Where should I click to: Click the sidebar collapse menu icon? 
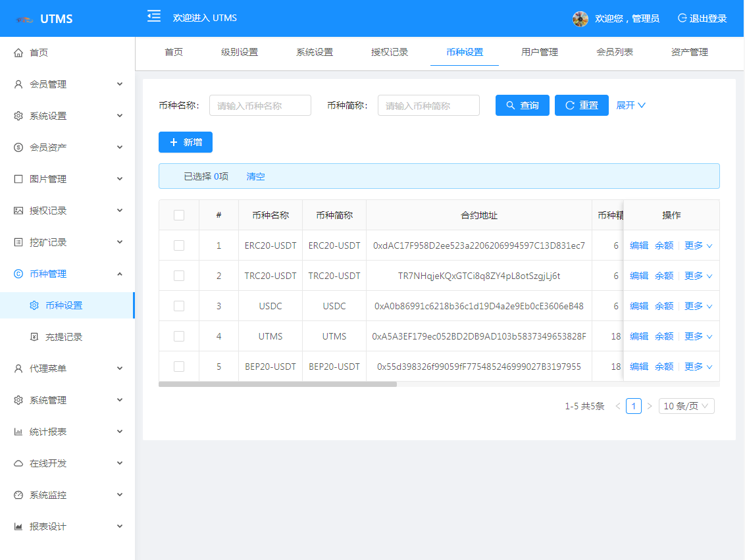point(154,16)
